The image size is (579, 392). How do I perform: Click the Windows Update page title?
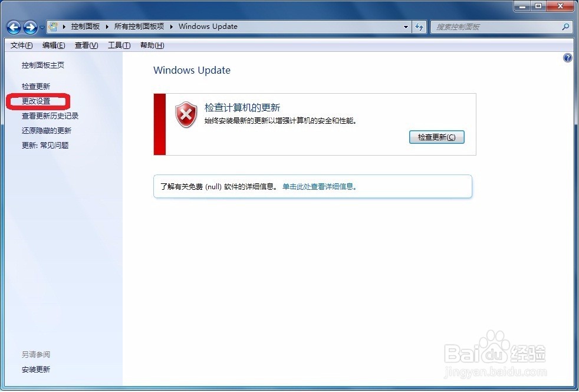coord(192,70)
